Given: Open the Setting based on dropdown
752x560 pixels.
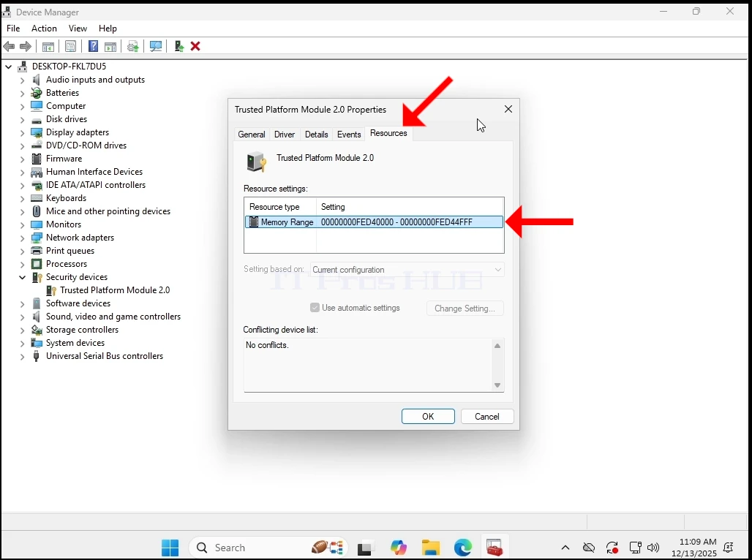Looking at the screenshot, I should pyautogui.click(x=407, y=270).
